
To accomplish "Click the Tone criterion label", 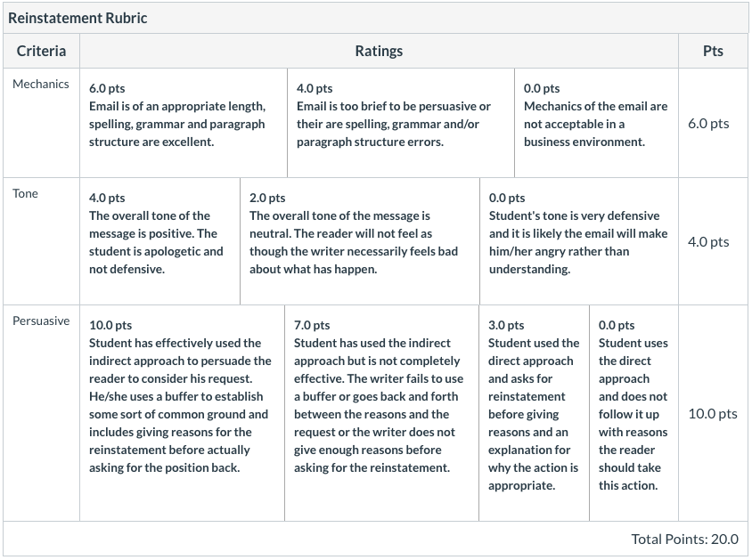I will 25,193.
